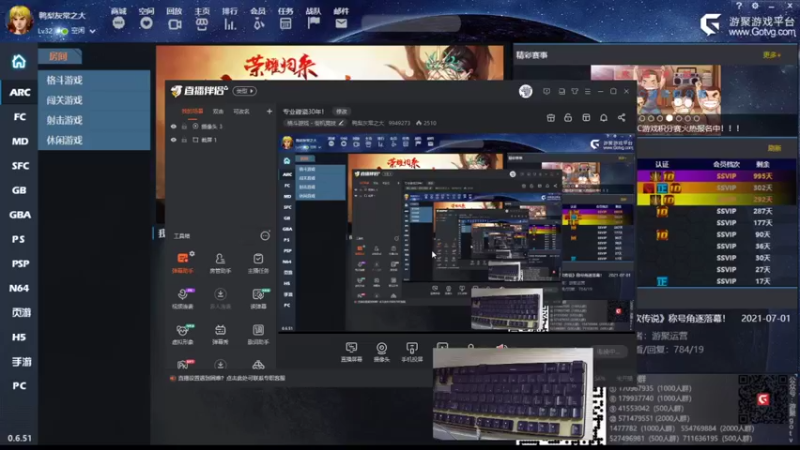Switch to the FC platform tab

(19, 117)
